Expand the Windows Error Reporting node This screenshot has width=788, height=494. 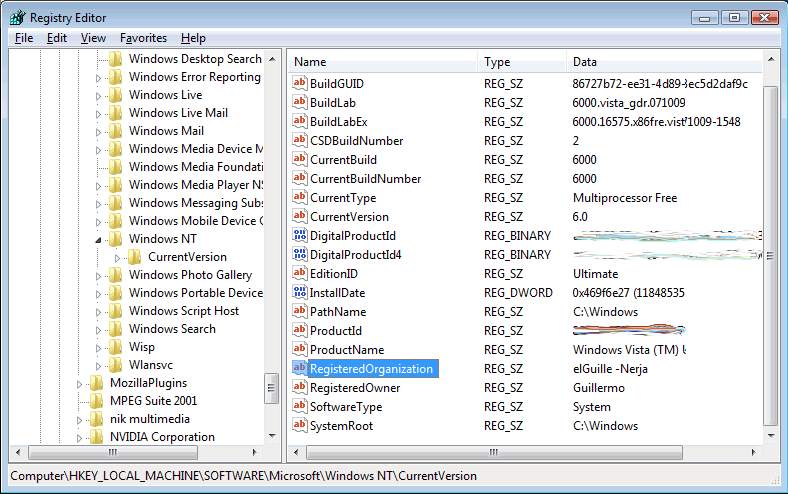[x=98, y=78]
